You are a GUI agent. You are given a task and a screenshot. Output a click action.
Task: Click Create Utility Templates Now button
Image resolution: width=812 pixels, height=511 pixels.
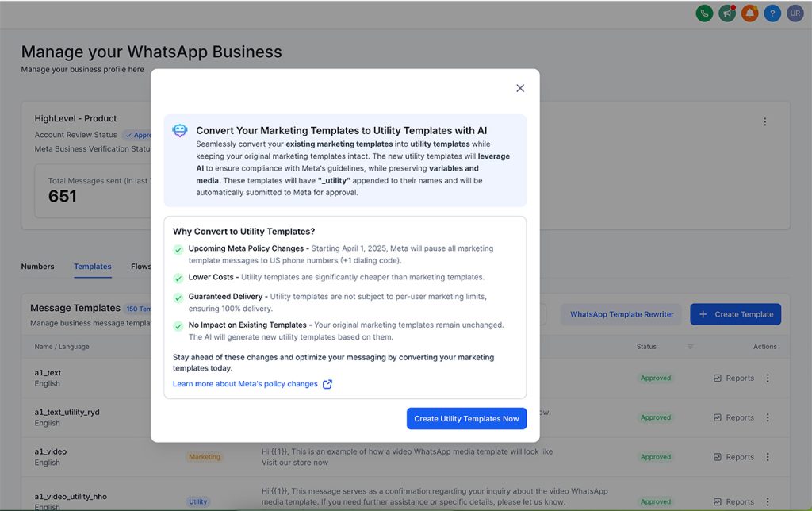(466, 419)
